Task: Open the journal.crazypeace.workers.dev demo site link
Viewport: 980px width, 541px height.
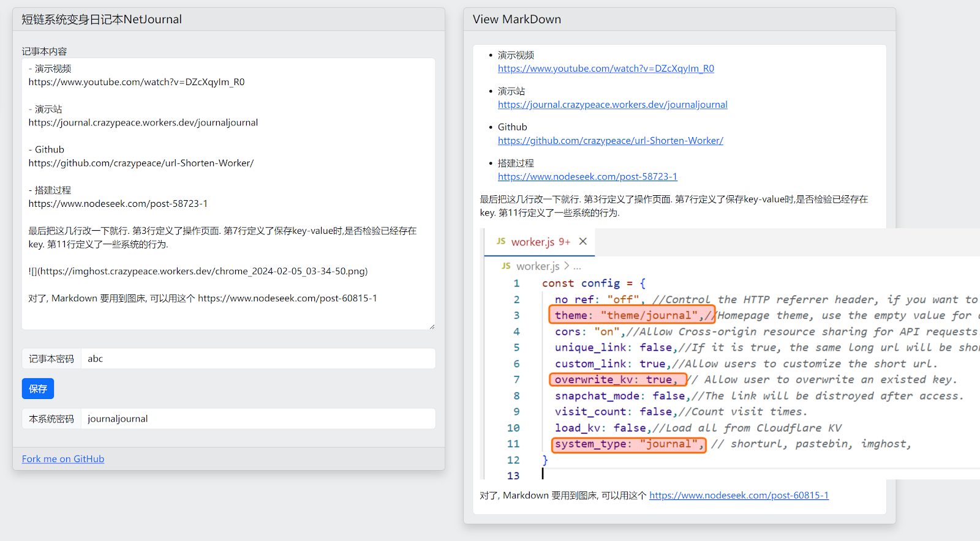Action: coord(612,105)
